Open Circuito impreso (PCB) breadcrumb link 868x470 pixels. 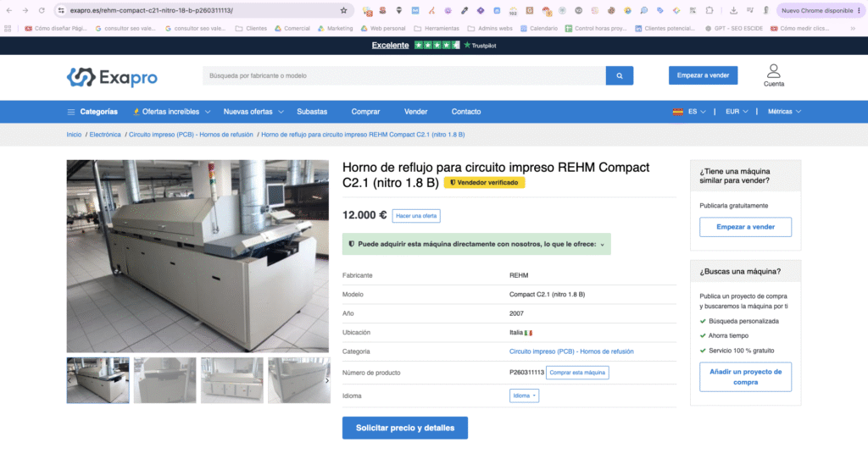191,135
